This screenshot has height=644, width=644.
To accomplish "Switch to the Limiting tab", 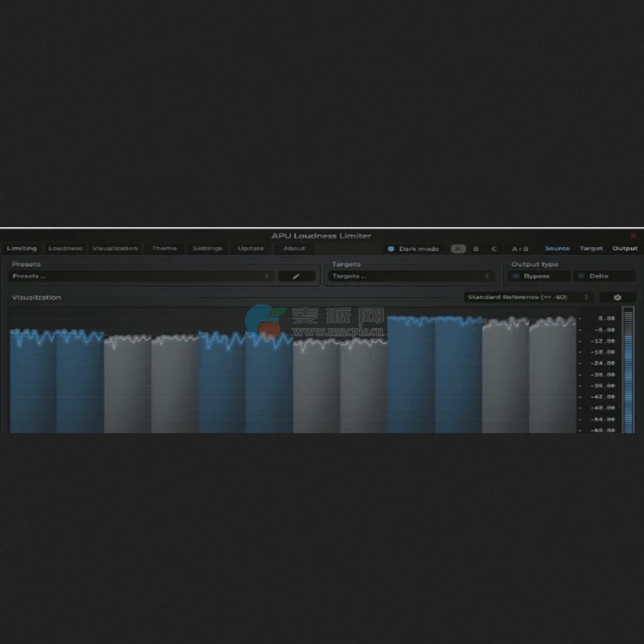I will point(21,248).
